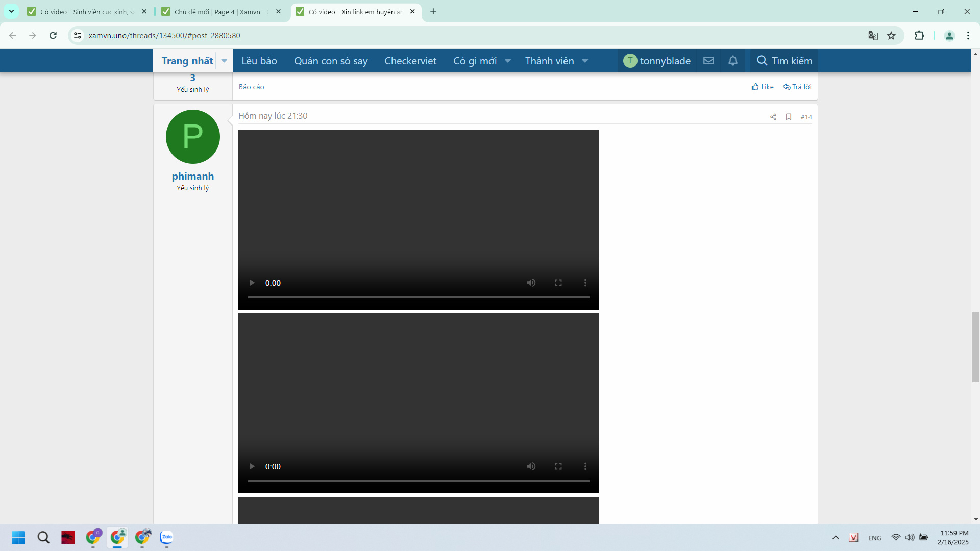This screenshot has height=551, width=980.
Task: Bookmark this page with star icon
Action: click(x=891, y=35)
